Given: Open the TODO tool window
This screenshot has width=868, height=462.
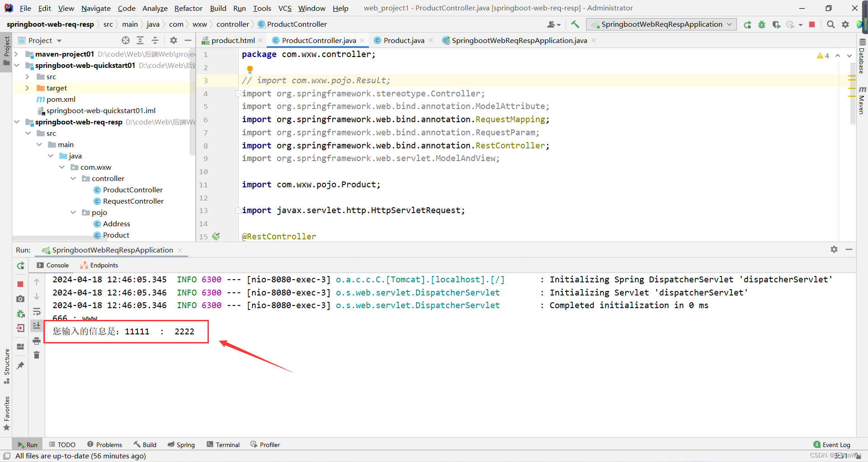Looking at the screenshot, I should pyautogui.click(x=62, y=445).
